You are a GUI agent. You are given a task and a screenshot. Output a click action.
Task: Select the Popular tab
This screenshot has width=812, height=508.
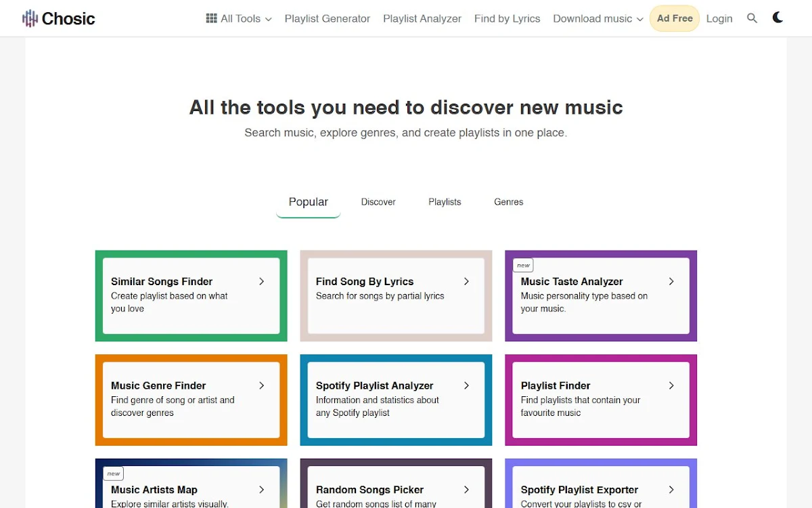click(309, 202)
